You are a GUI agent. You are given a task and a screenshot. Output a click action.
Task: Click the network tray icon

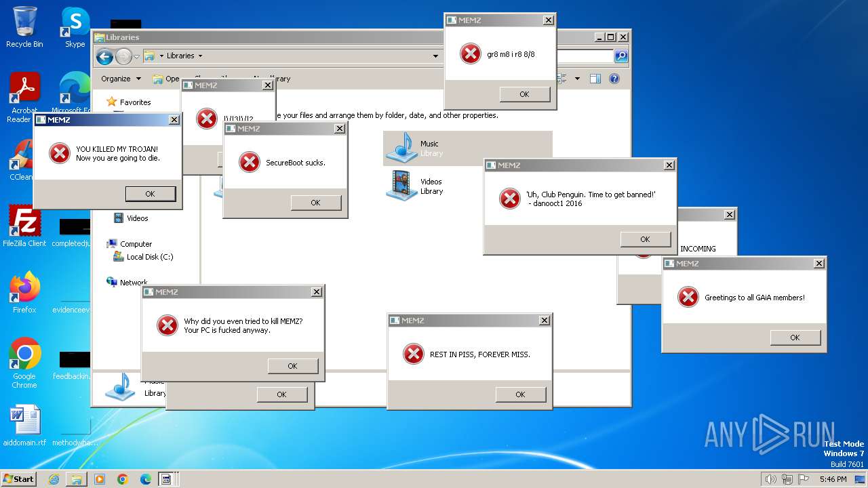point(787,479)
